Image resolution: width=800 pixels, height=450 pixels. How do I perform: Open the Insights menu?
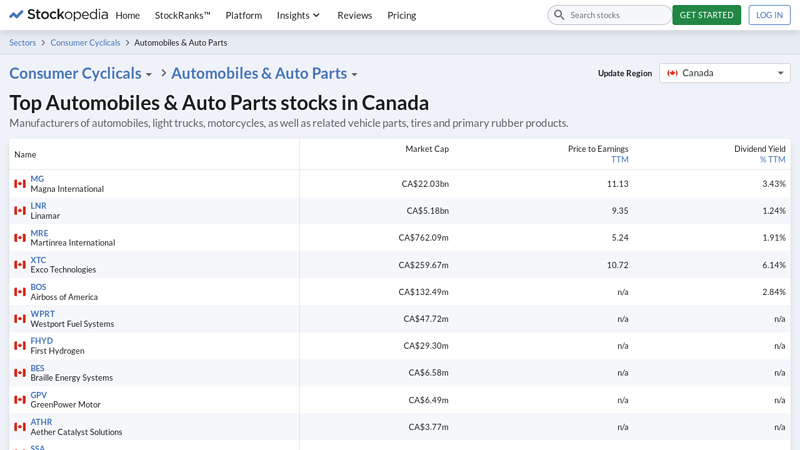tap(298, 15)
